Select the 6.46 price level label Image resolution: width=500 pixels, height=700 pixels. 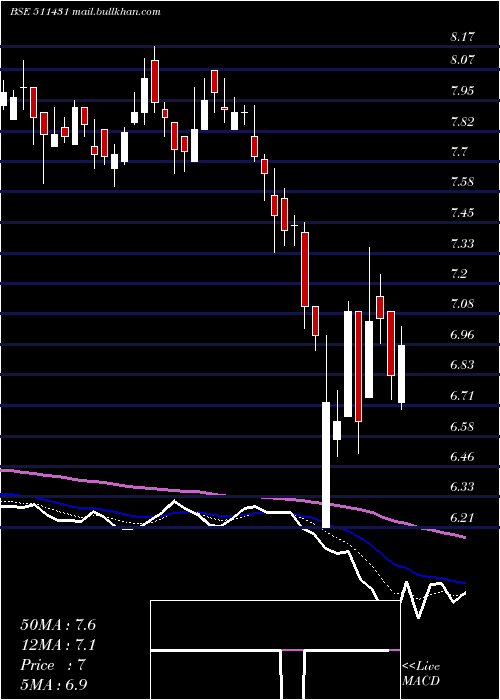(x=462, y=457)
